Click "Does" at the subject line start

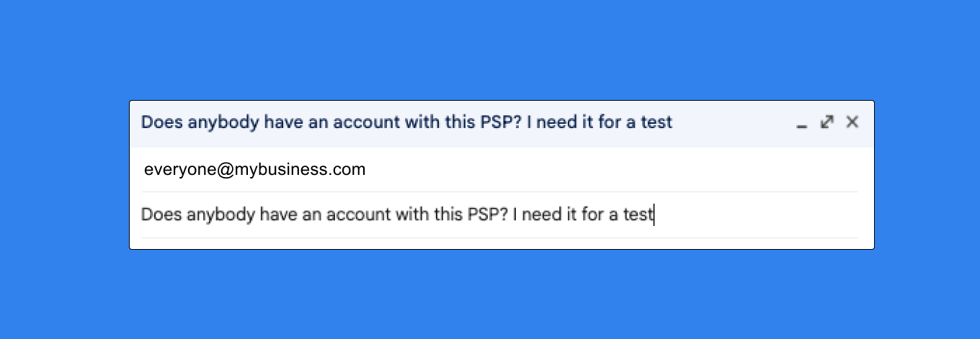point(156,214)
